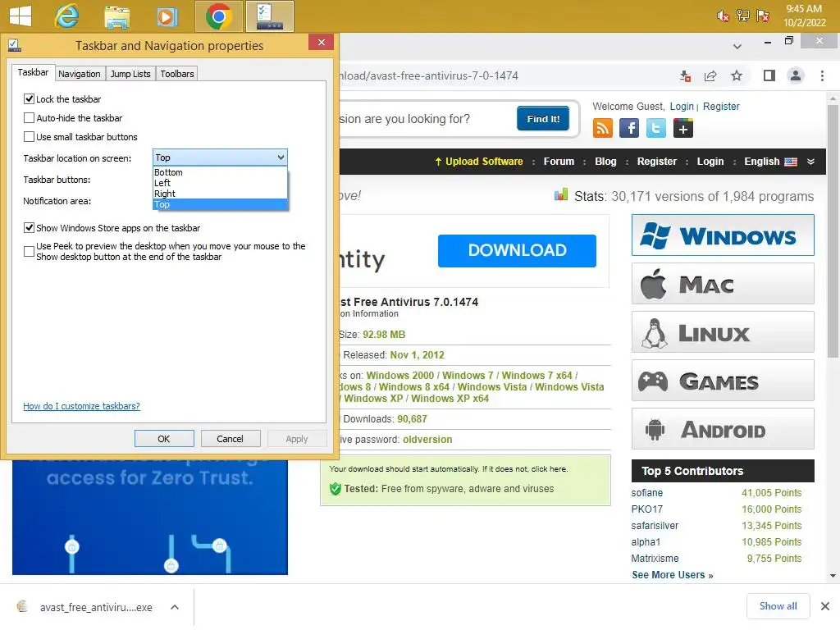Screen dimensions: 840x630
Task: Choose Top in the location list
Action: (220, 204)
